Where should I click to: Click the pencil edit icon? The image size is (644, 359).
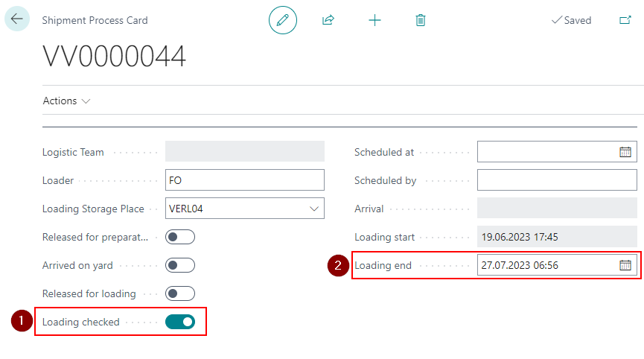(x=282, y=20)
